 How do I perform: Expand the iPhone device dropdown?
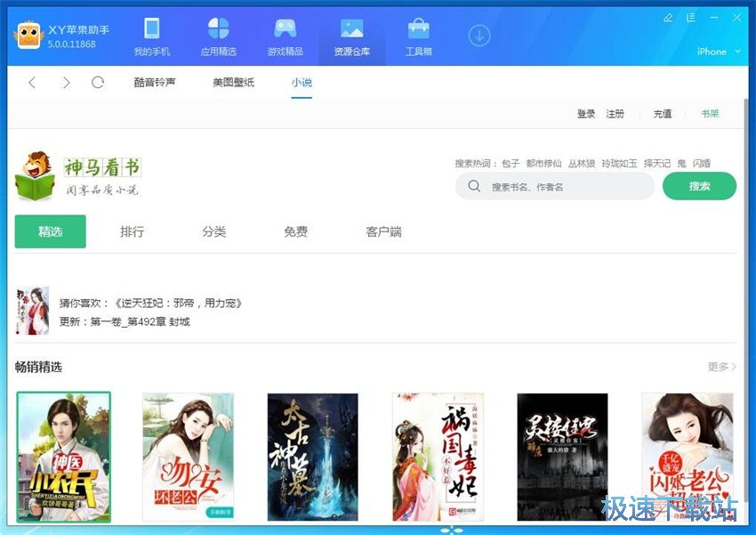(x=719, y=52)
